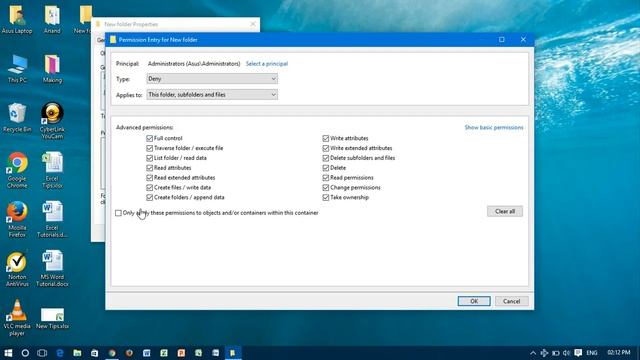Open This PC desktop icon
The width and height of the screenshot is (640, 360).
tap(17, 69)
